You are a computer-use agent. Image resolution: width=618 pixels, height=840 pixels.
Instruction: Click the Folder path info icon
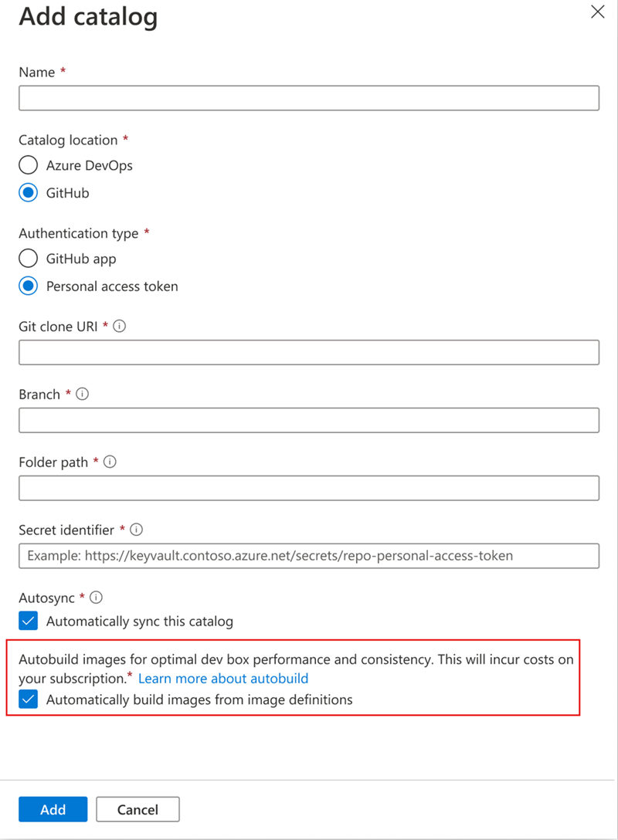point(110,462)
